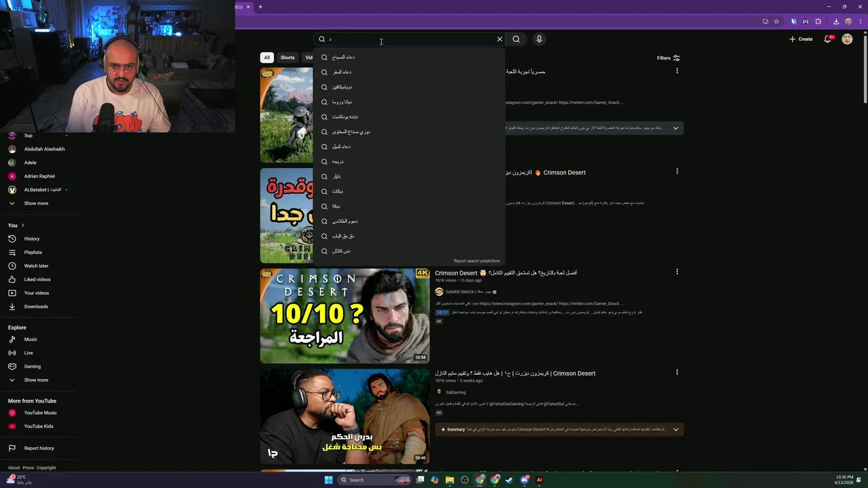
Task: Click the taskbar Search box
Action: 375,480
